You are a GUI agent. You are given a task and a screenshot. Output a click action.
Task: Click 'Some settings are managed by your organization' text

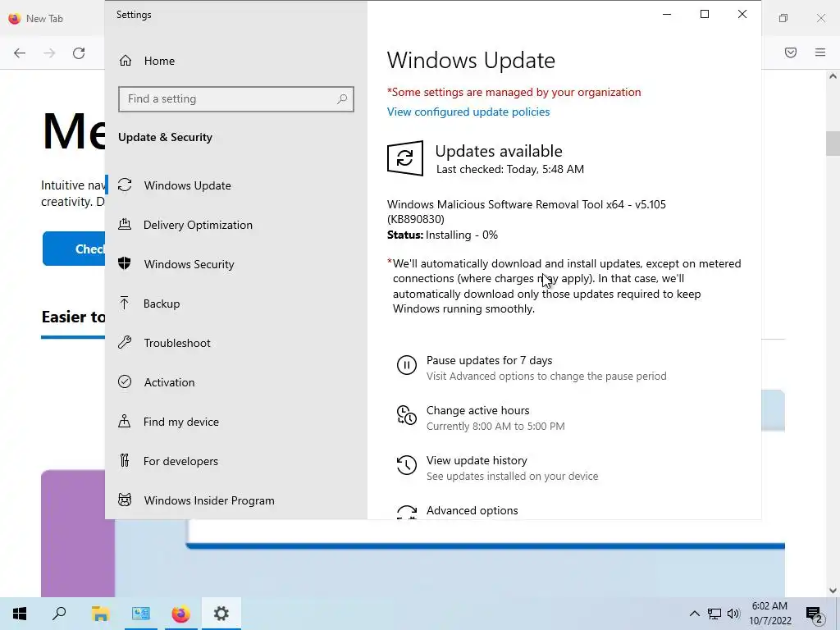click(x=514, y=92)
